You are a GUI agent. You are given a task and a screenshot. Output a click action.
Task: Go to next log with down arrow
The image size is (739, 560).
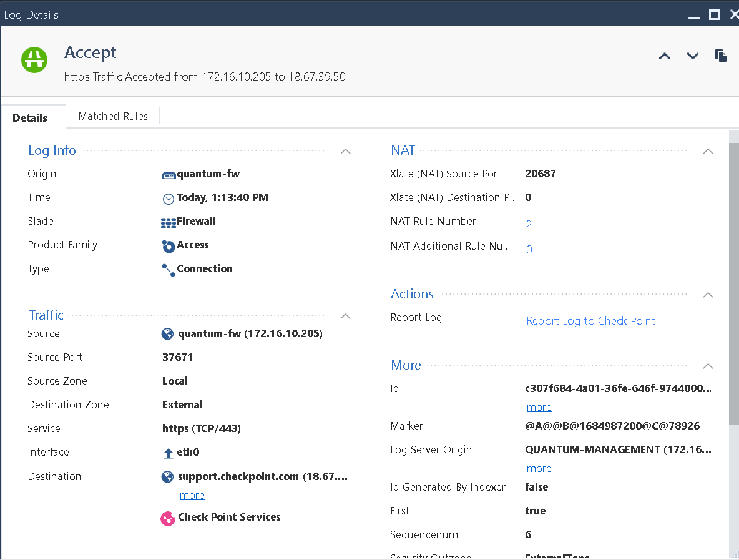(x=692, y=56)
